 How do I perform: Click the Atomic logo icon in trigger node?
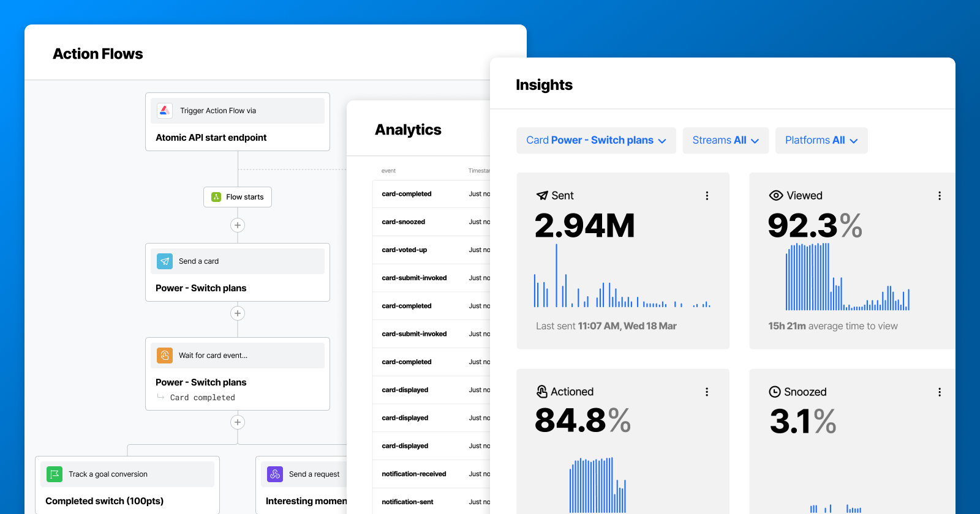164,111
